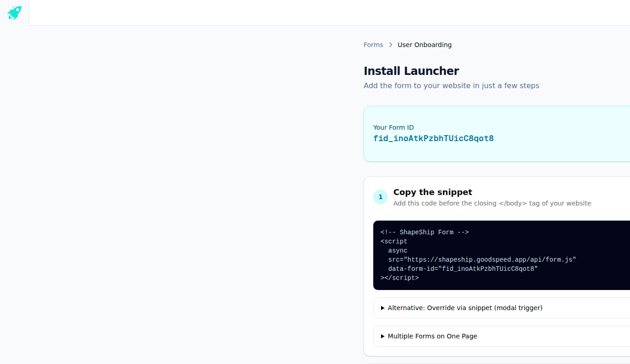
Task: Click the disclosure triangle before Multiple Forms
Action: click(x=382, y=336)
